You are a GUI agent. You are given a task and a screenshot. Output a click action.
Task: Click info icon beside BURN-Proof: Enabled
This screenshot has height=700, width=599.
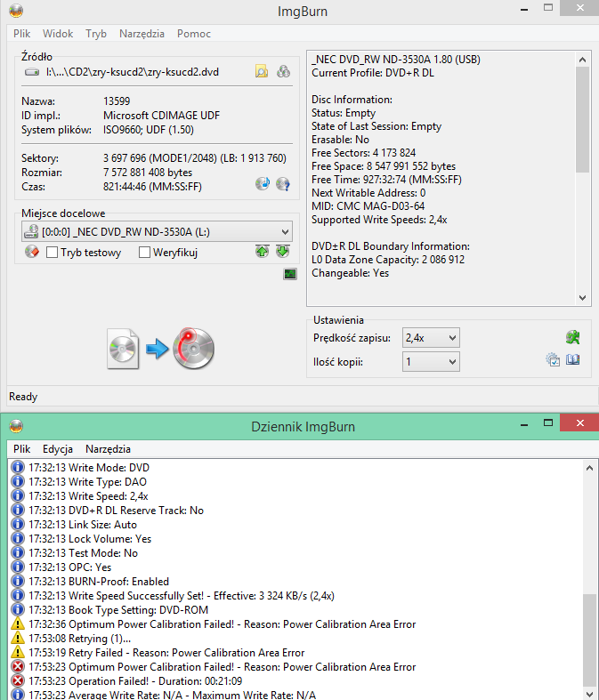18,581
